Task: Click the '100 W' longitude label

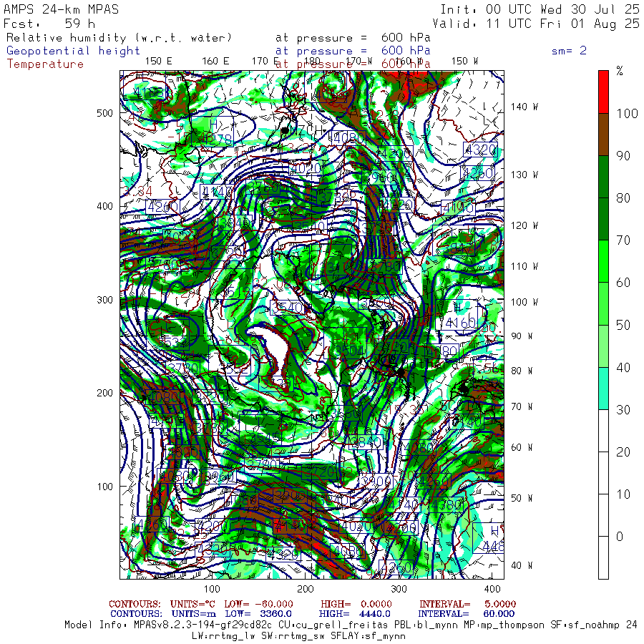Action: pos(524,302)
